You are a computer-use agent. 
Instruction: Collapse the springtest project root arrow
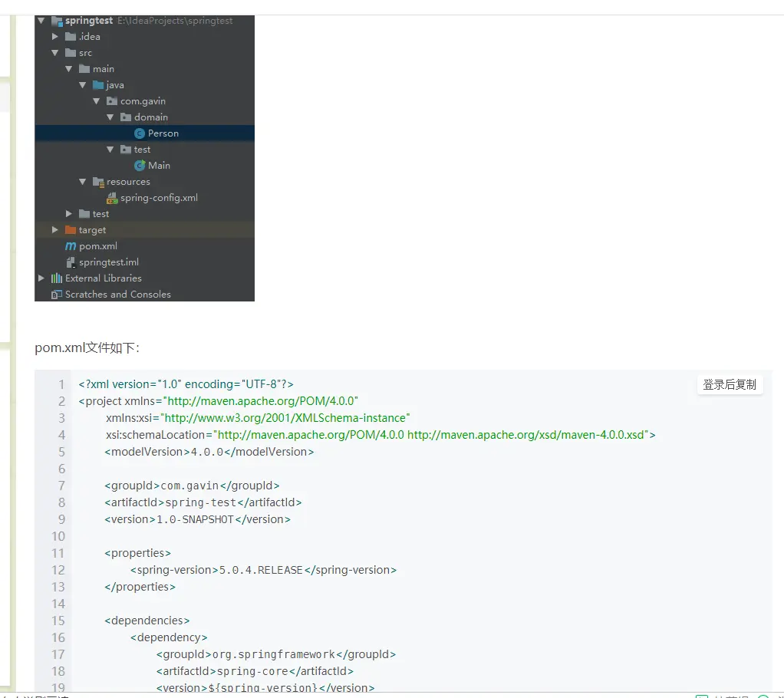(x=41, y=21)
